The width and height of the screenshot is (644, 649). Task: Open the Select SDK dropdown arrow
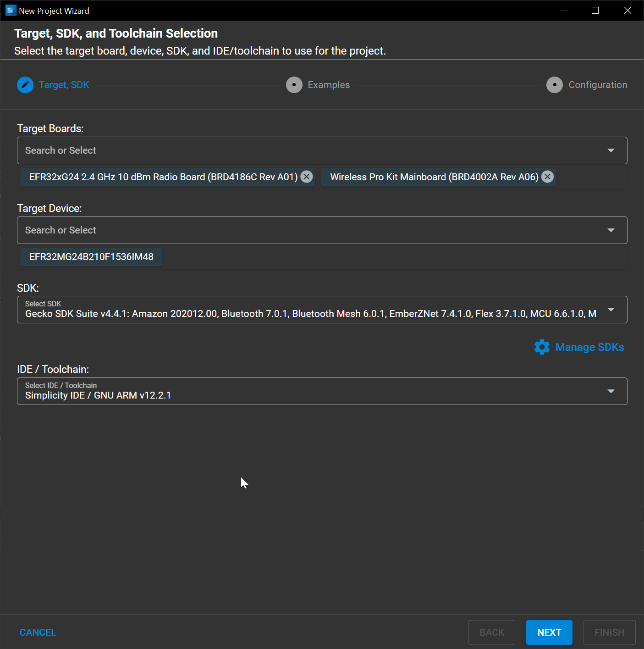point(611,310)
